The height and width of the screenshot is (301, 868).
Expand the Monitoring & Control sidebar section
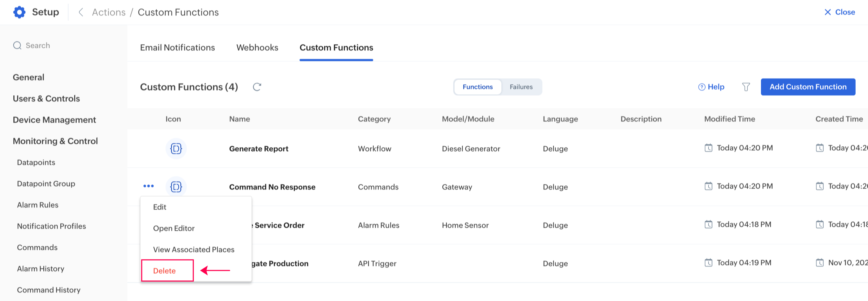55,141
